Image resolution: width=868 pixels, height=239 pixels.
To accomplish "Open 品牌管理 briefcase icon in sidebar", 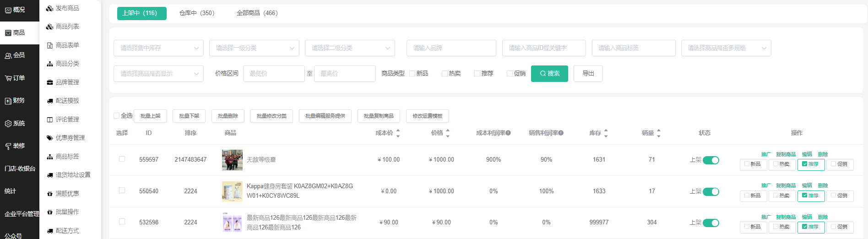I will [x=49, y=82].
